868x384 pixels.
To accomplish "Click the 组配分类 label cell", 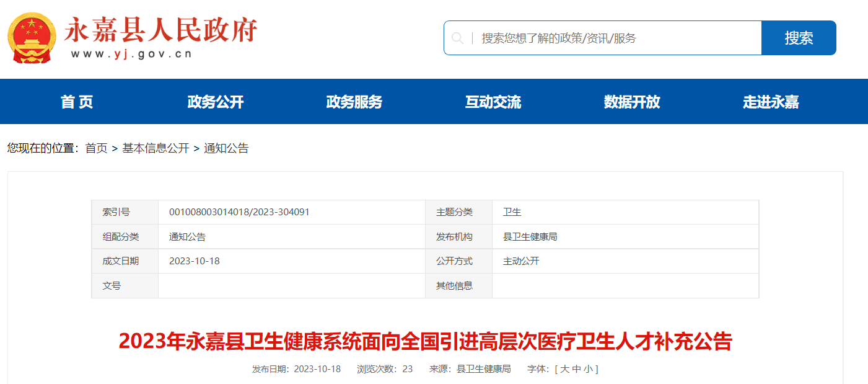I will pos(125,236).
